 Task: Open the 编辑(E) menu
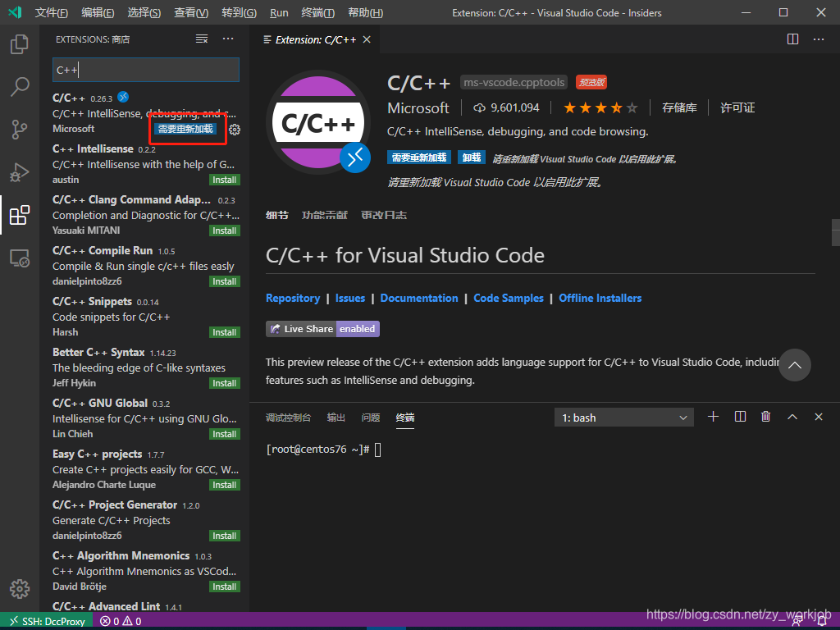coord(98,12)
